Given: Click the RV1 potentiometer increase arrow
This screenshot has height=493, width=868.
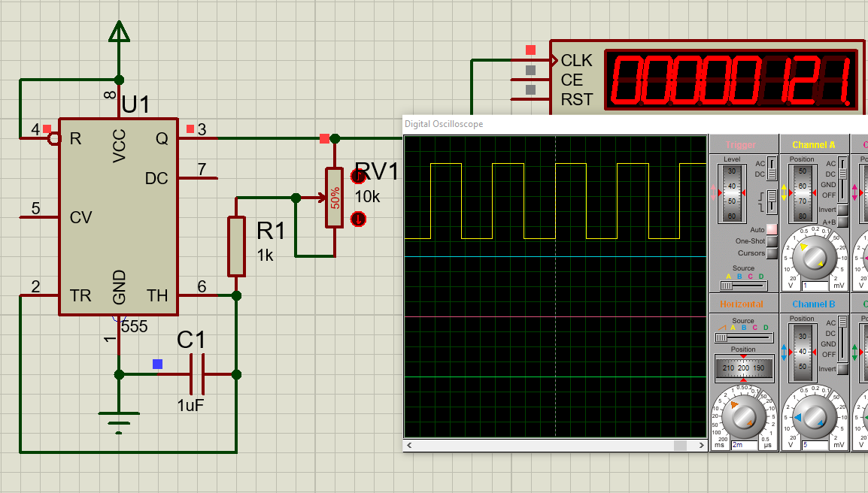Looking at the screenshot, I should [359, 177].
